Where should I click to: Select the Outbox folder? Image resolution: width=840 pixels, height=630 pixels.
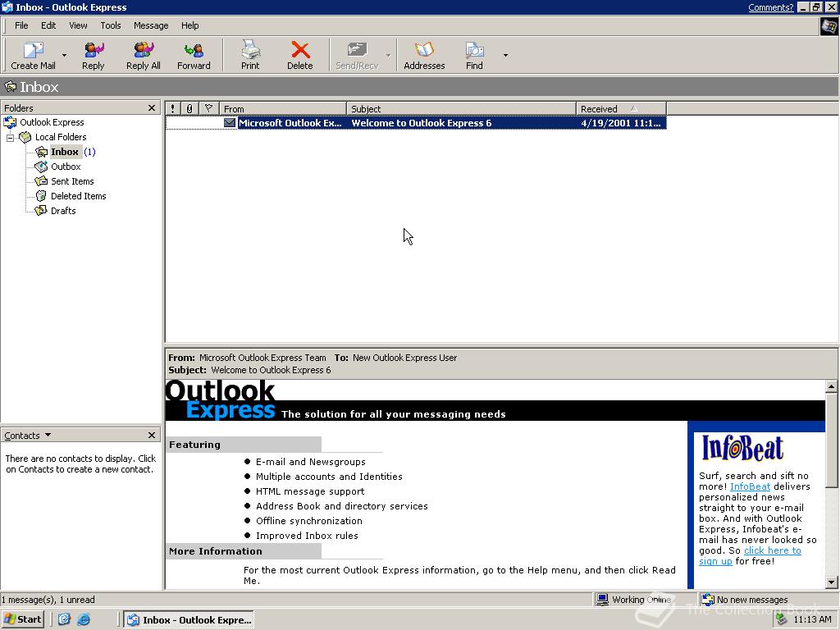66,167
